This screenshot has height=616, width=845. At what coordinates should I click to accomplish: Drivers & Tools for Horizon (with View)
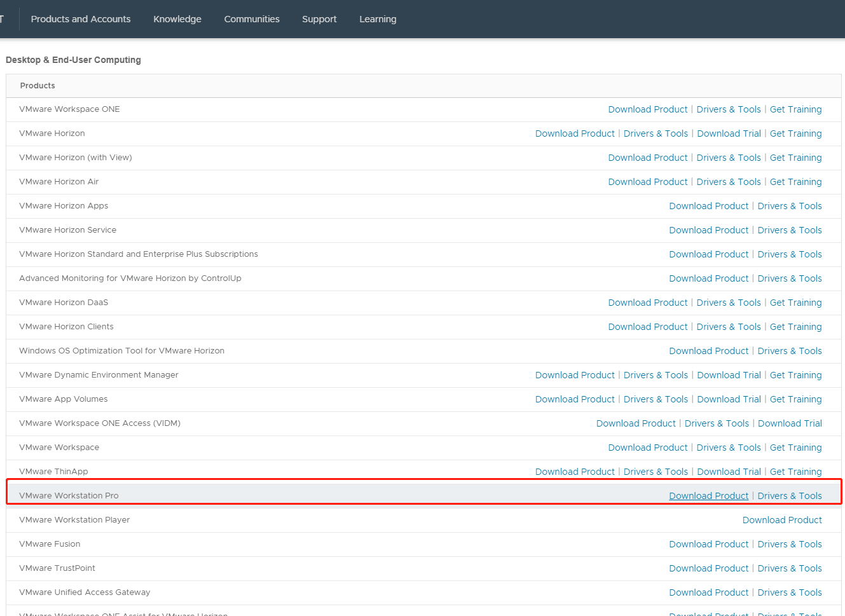[x=729, y=158]
